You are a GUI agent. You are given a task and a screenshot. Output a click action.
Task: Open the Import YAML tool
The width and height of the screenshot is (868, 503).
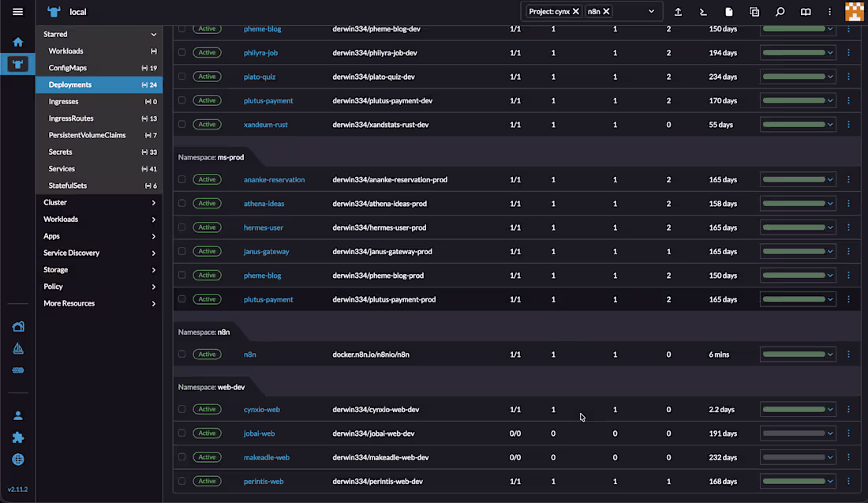pos(677,11)
